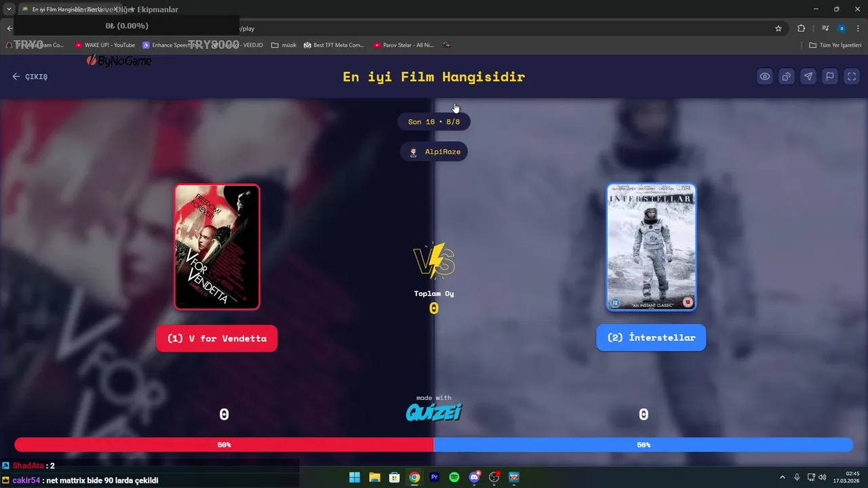Open Microsoft Store from taskbar
The width and height of the screenshot is (868, 488).
[x=395, y=477]
